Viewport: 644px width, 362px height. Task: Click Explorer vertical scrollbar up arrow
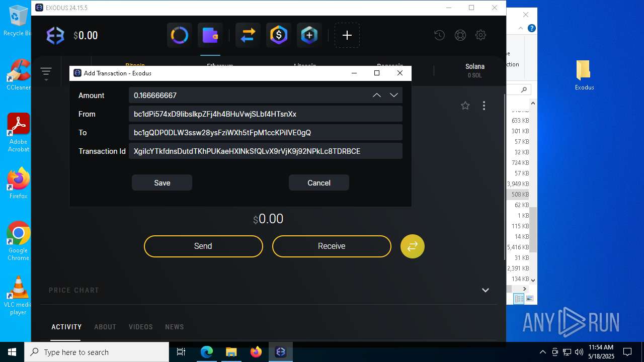tap(533, 103)
